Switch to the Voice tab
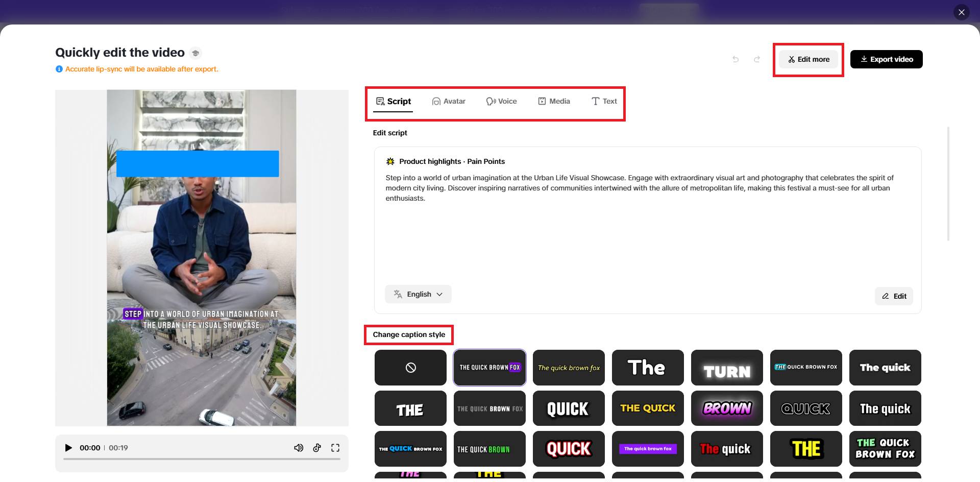The image size is (980, 482). [502, 101]
